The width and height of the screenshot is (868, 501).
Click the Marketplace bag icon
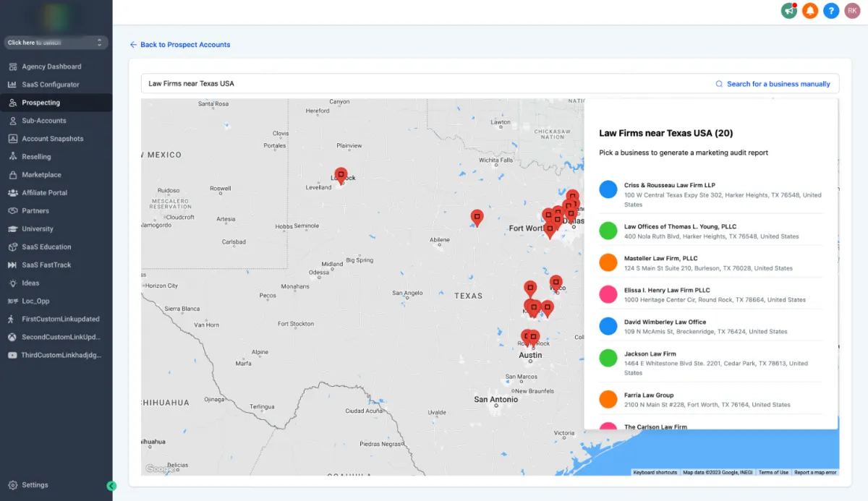tap(13, 175)
